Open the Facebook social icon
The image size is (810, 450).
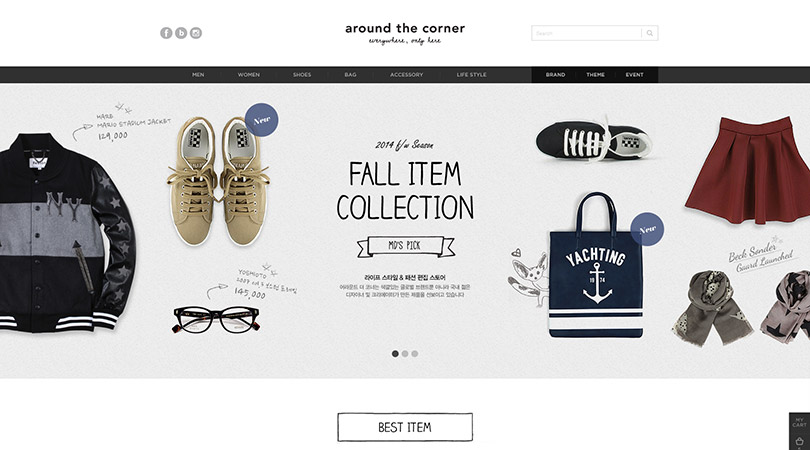166,33
